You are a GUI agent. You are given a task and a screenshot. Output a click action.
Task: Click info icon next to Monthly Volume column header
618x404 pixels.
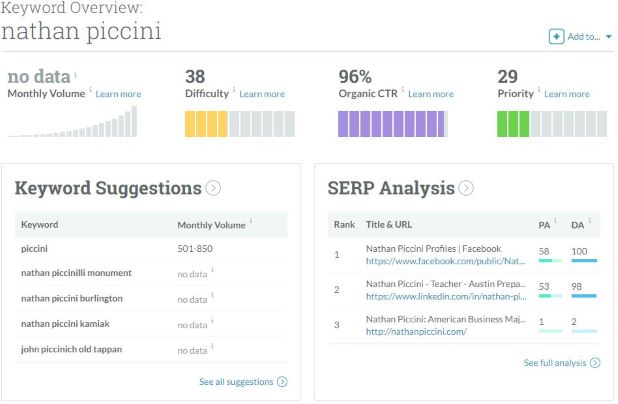tap(251, 220)
